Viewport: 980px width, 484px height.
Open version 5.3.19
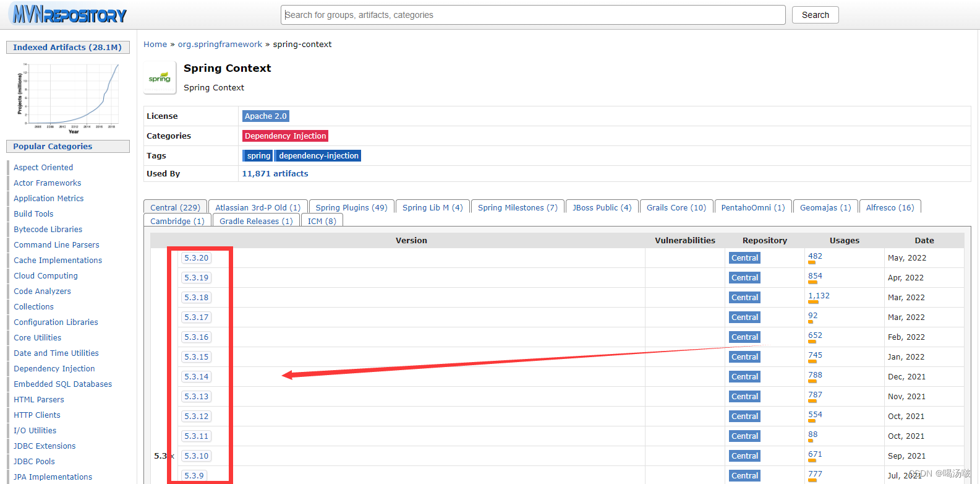pyautogui.click(x=196, y=278)
